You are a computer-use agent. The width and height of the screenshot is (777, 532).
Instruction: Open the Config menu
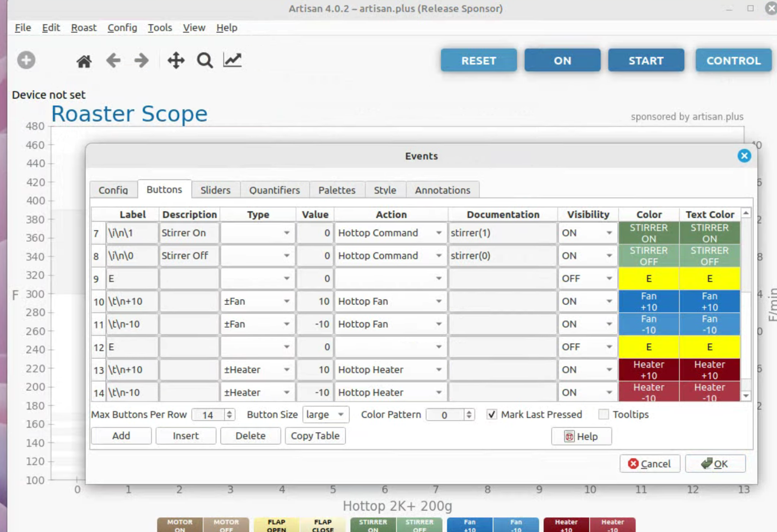click(x=122, y=28)
